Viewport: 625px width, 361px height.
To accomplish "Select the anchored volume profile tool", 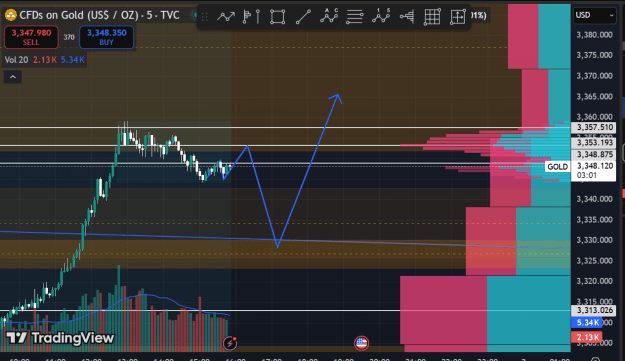I will pos(407,17).
